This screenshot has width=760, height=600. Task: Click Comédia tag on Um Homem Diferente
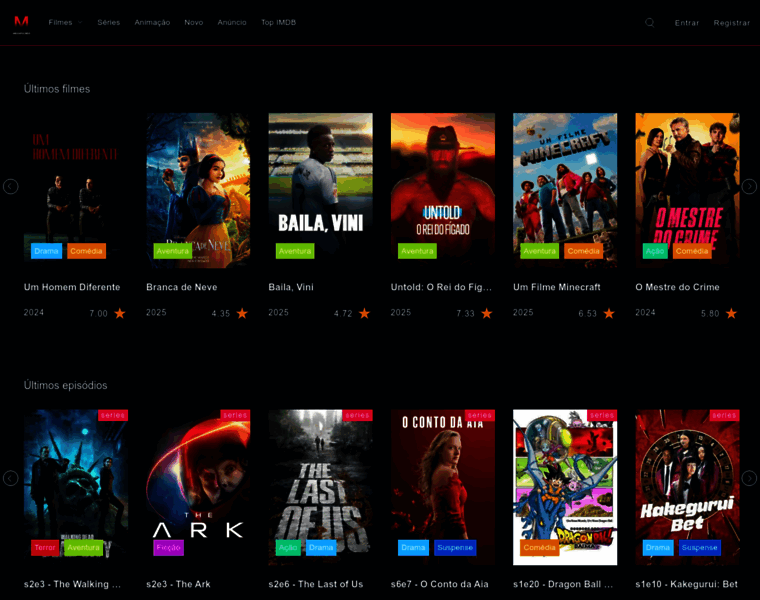(x=86, y=251)
